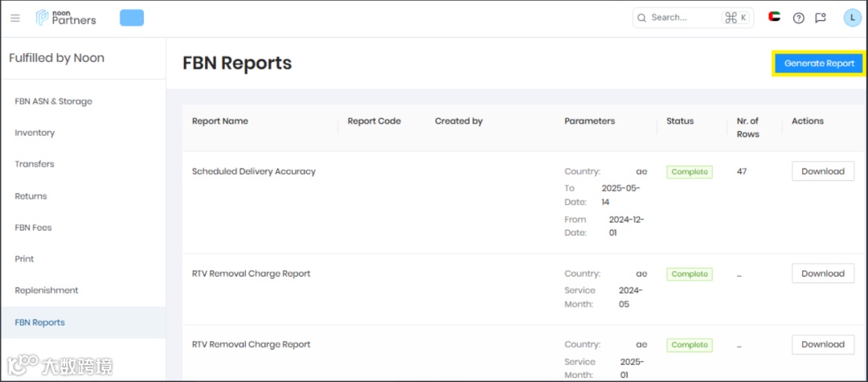
Task: Click the Generate Report button
Action: tap(819, 64)
